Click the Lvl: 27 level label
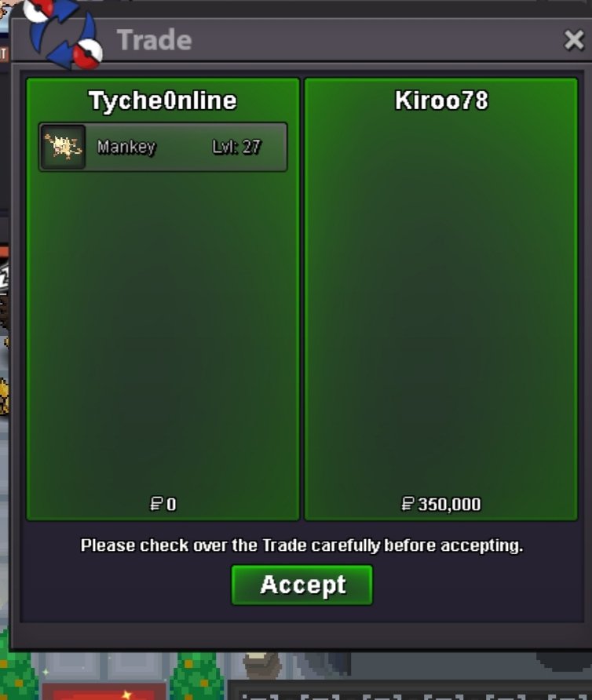 (x=236, y=147)
